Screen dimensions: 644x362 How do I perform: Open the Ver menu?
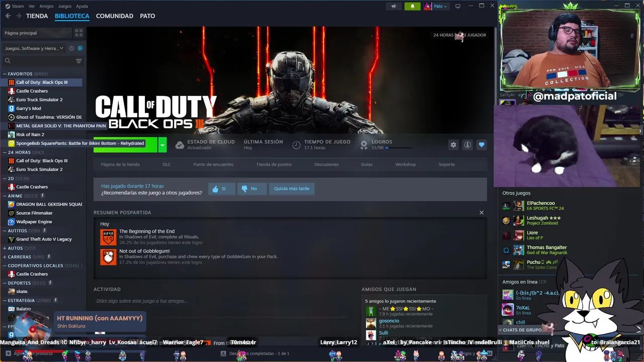[32, 6]
